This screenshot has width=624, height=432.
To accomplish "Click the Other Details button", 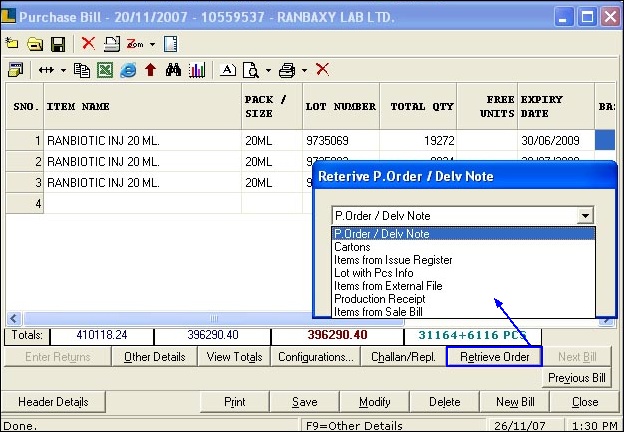I will click(x=154, y=357).
